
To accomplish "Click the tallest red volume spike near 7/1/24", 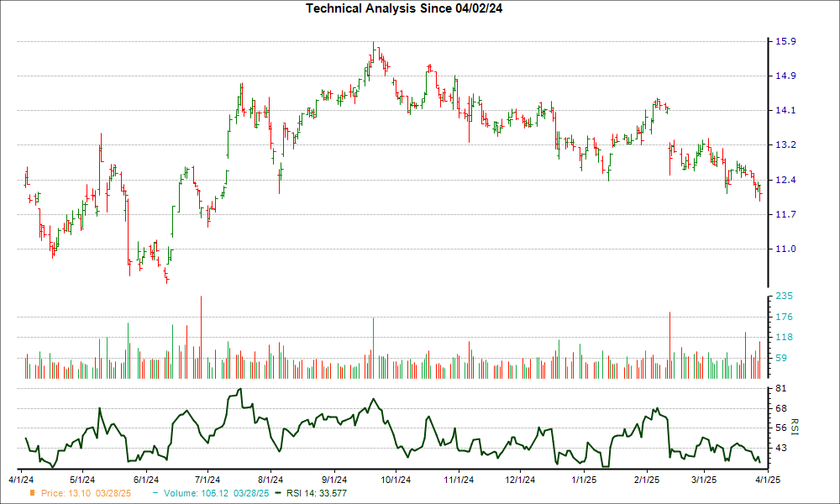I will 201,337.
